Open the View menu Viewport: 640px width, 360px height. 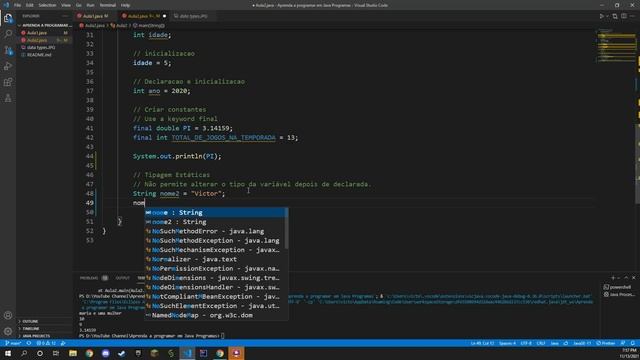(x=66, y=5)
